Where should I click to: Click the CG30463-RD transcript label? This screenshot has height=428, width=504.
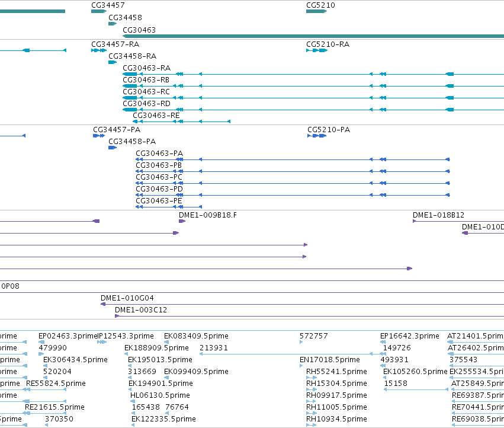146,104
